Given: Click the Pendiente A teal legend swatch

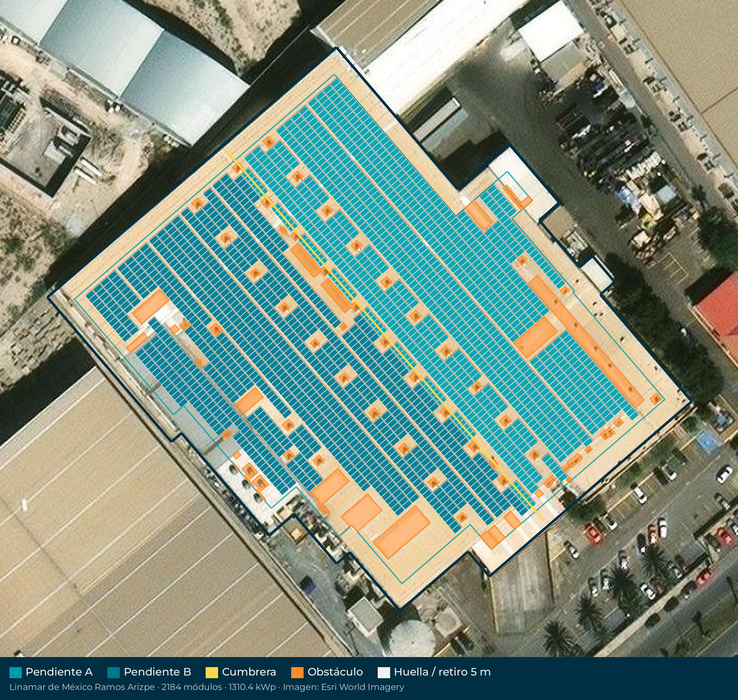Looking at the screenshot, I should pyautogui.click(x=15, y=672).
